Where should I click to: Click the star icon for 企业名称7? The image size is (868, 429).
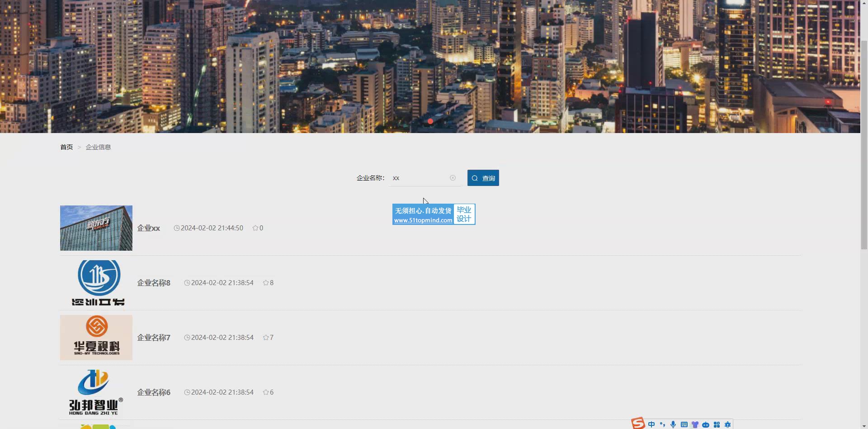point(266,338)
